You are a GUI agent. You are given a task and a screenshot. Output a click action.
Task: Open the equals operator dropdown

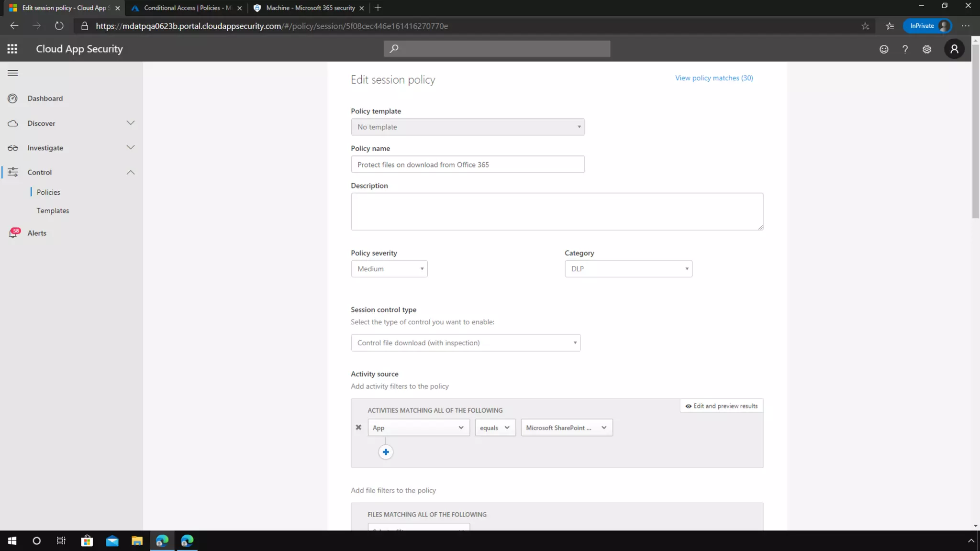(495, 428)
